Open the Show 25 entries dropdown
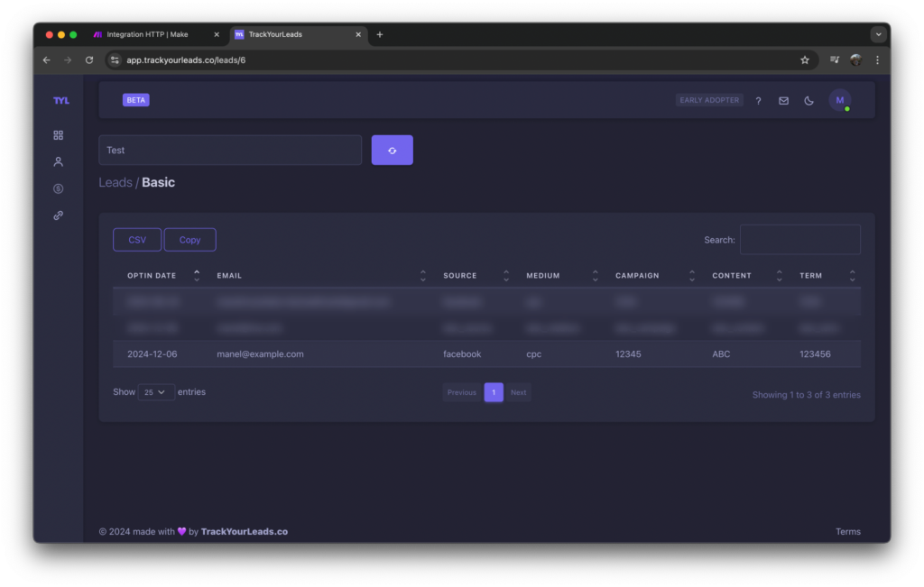924x587 pixels. pyautogui.click(x=155, y=392)
